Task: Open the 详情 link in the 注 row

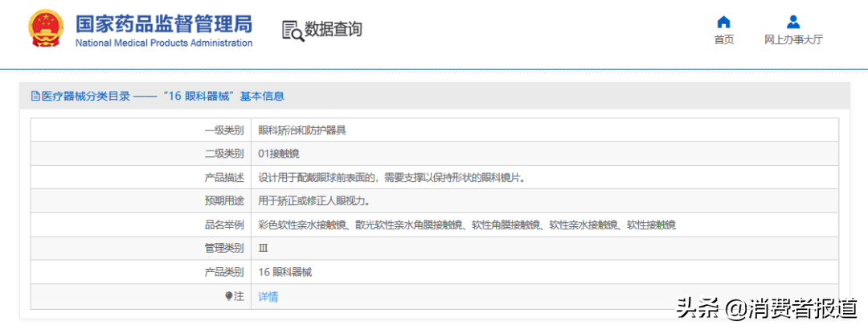Action: 268,296
